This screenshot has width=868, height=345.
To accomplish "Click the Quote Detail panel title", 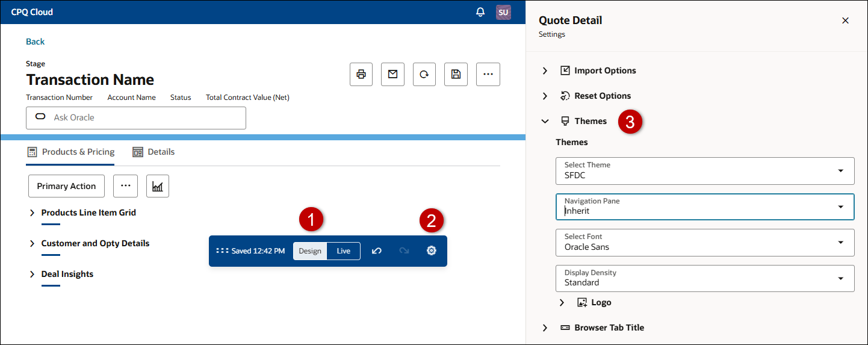I will point(570,20).
